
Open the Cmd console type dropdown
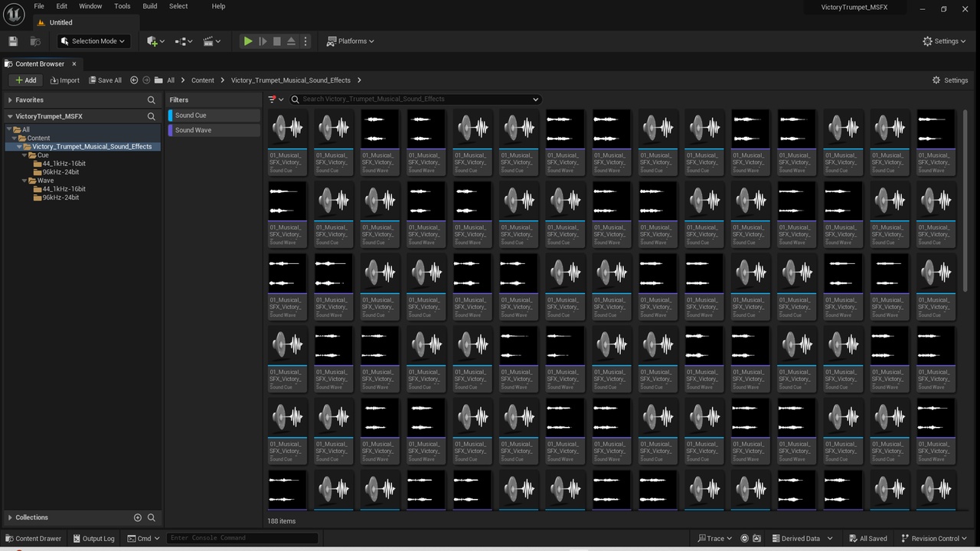[144, 539]
